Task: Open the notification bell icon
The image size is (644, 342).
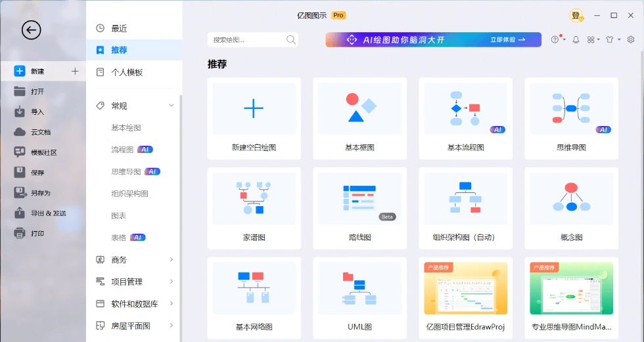Action: (576, 40)
